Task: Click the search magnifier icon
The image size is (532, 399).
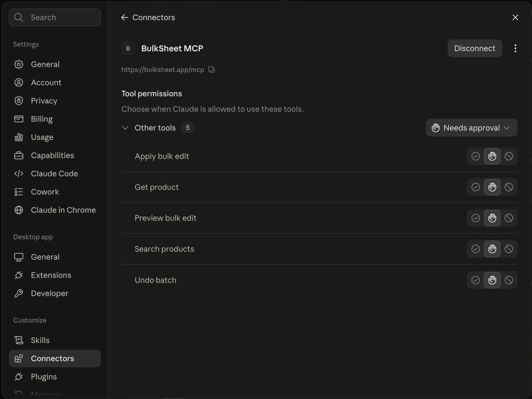Action: click(x=19, y=17)
